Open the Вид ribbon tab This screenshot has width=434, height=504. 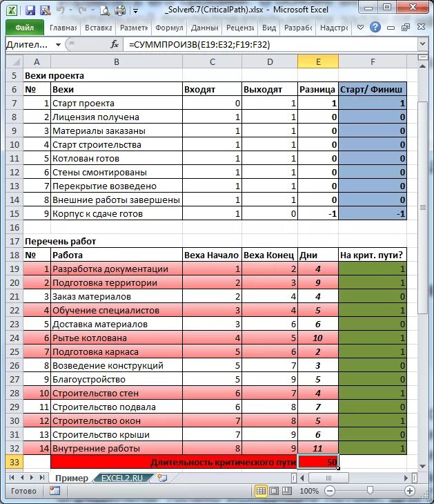tap(269, 28)
